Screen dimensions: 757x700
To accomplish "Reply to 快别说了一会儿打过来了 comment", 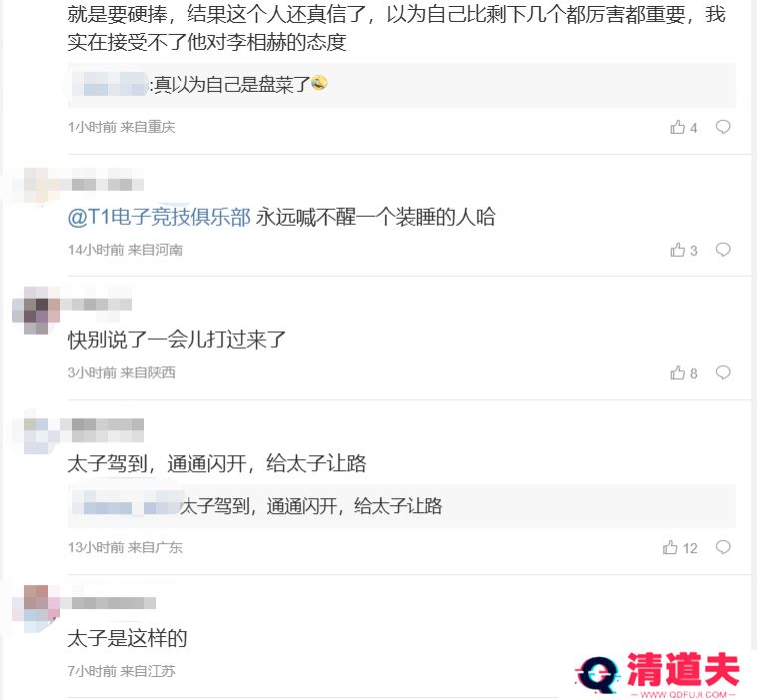I will point(723,373).
